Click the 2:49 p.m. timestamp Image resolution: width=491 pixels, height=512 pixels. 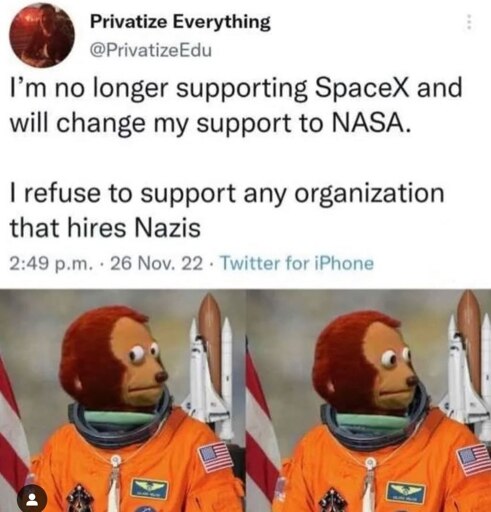pyautogui.click(x=51, y=264)
